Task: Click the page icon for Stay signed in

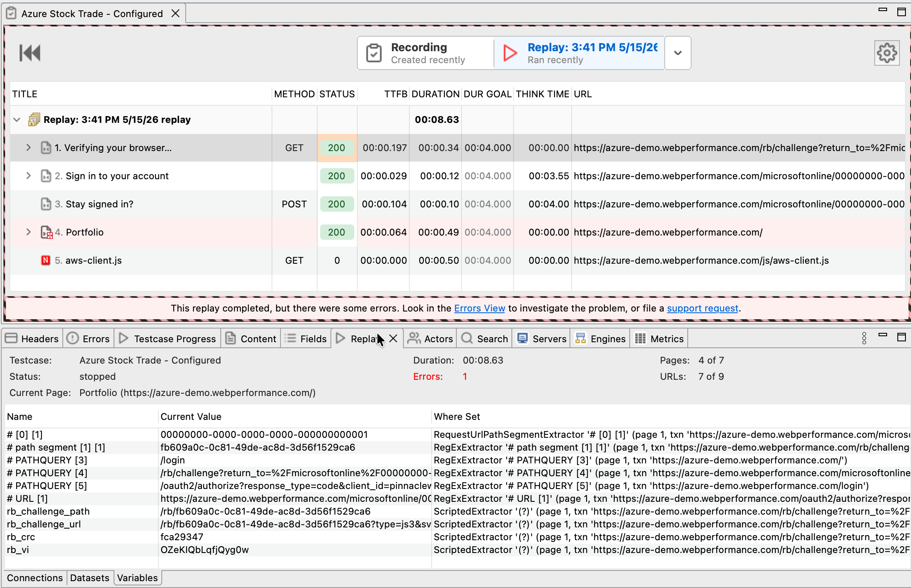Action: pyautogui.click(x=46, y=204)
